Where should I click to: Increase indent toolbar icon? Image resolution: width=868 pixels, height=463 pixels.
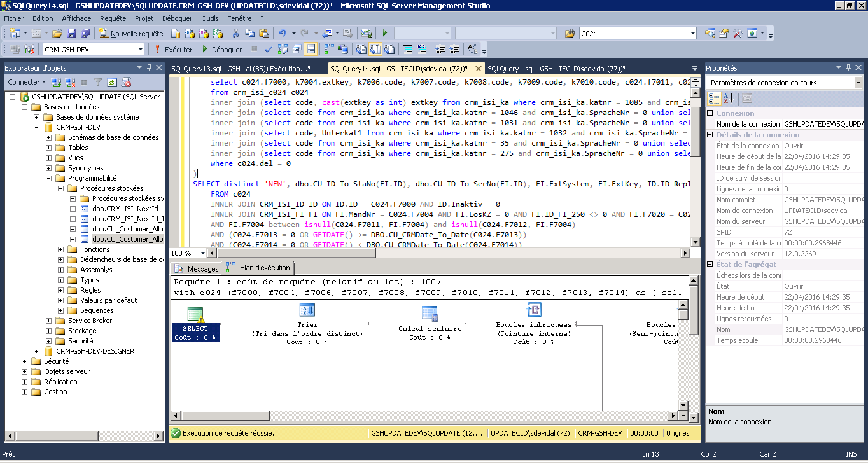coord(454,49)
